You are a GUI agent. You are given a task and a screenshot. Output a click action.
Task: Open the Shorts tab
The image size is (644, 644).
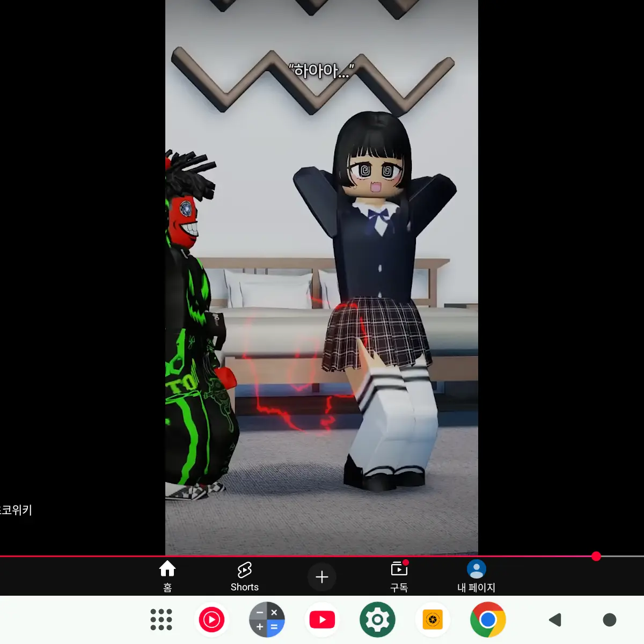pos(245,576)
